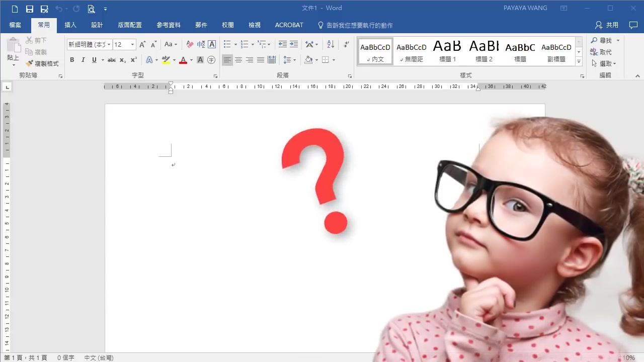Open font color dropdown arrow
The width and height of the screenshot is (644, 362).
point(191,60)
